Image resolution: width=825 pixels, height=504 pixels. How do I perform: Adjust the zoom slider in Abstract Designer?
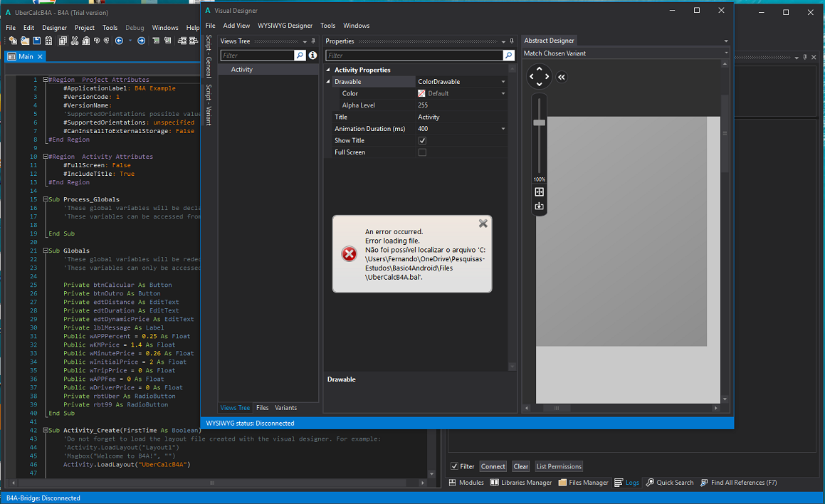click(x=539, y=122)
